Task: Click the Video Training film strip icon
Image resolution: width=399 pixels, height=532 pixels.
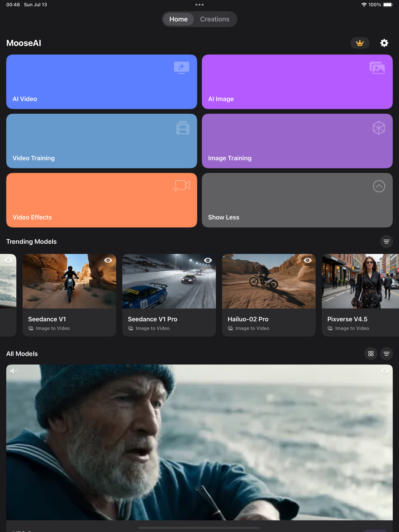Action: point(183,128)
